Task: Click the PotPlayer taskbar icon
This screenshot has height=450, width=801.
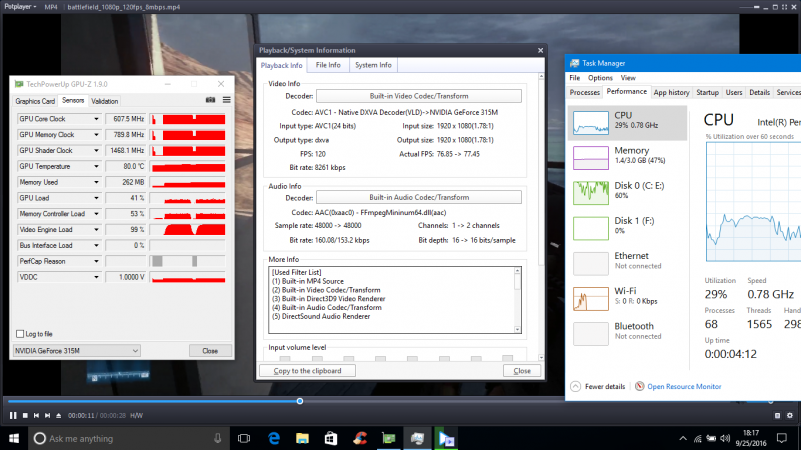Action: point(446,439)
